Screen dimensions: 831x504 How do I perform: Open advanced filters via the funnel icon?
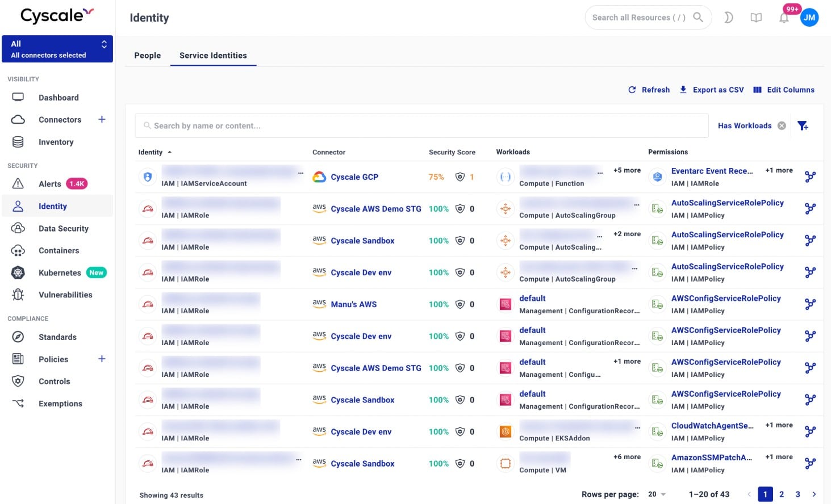(x=803, y=125)
